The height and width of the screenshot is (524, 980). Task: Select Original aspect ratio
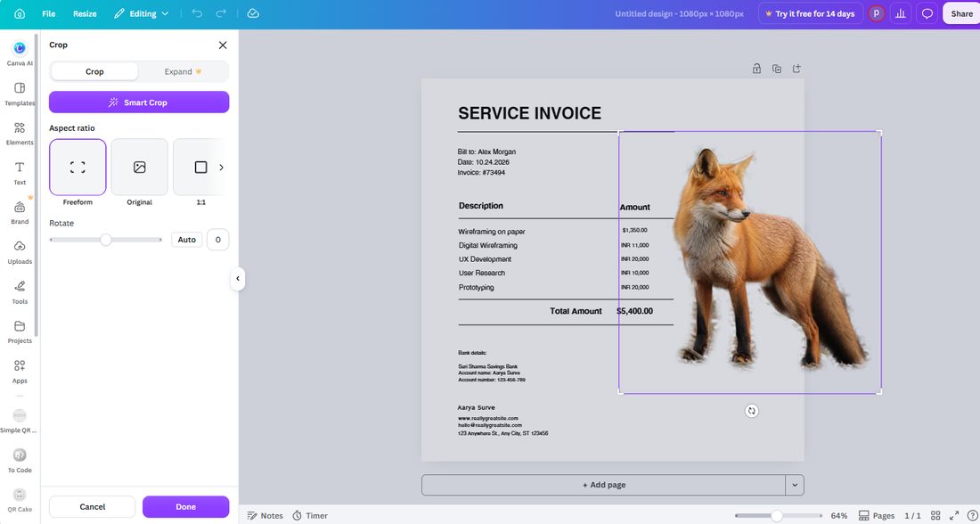pyautogui.click(x=139, y=167)
